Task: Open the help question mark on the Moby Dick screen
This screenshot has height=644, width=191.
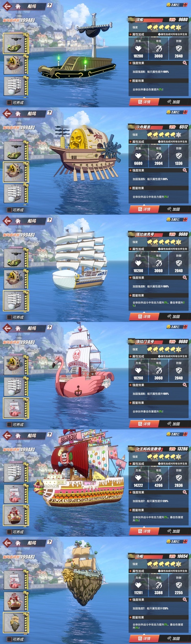Action: pos(49,220)
